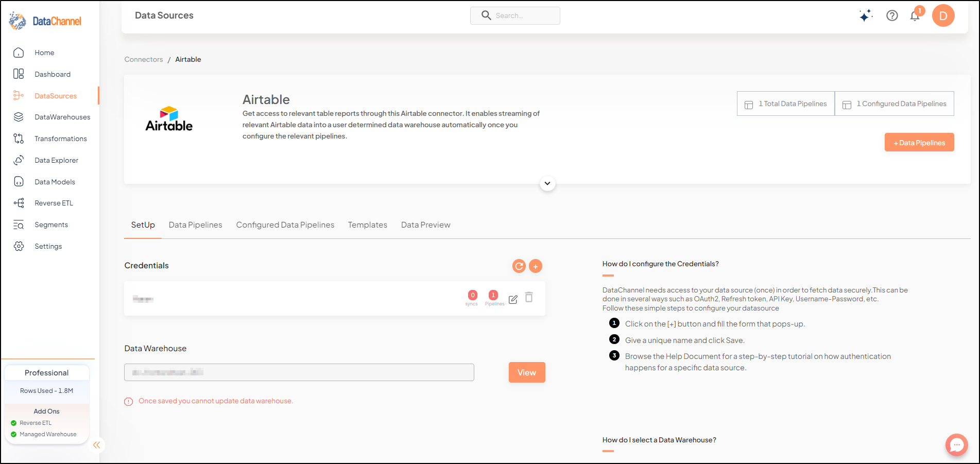This screenshot has width=980, height=464.
Task: Open the Configured Data Pipelines tab
Action: (285, 225)
